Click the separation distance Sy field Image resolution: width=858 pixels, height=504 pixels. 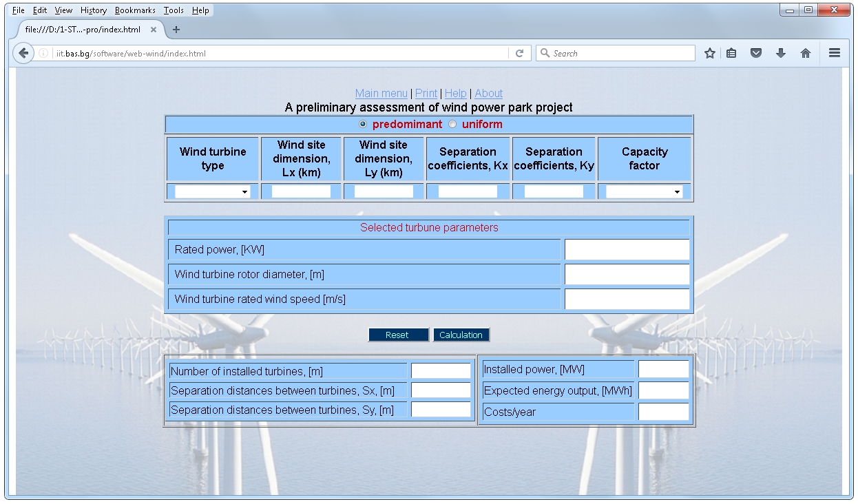point(441,410)
